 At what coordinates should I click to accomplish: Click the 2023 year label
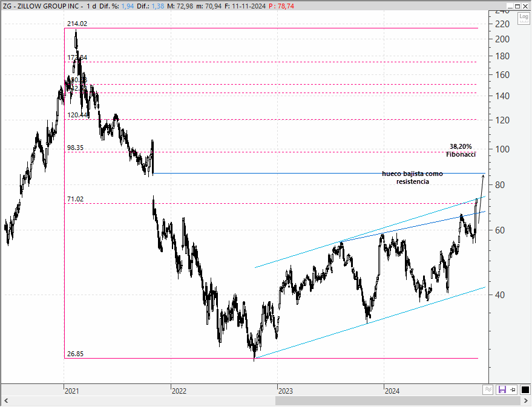click(285, 391)
